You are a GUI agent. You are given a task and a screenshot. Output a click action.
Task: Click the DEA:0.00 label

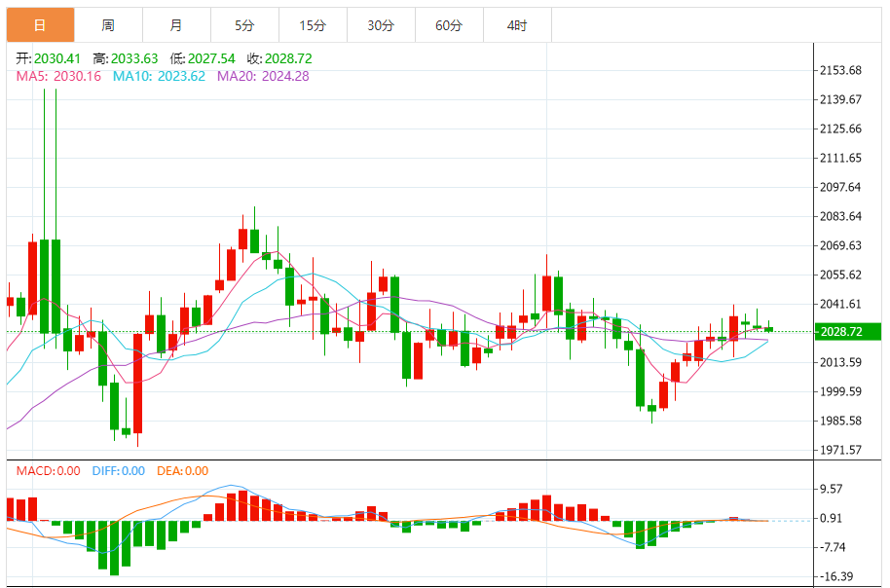[x=183, y=471]
